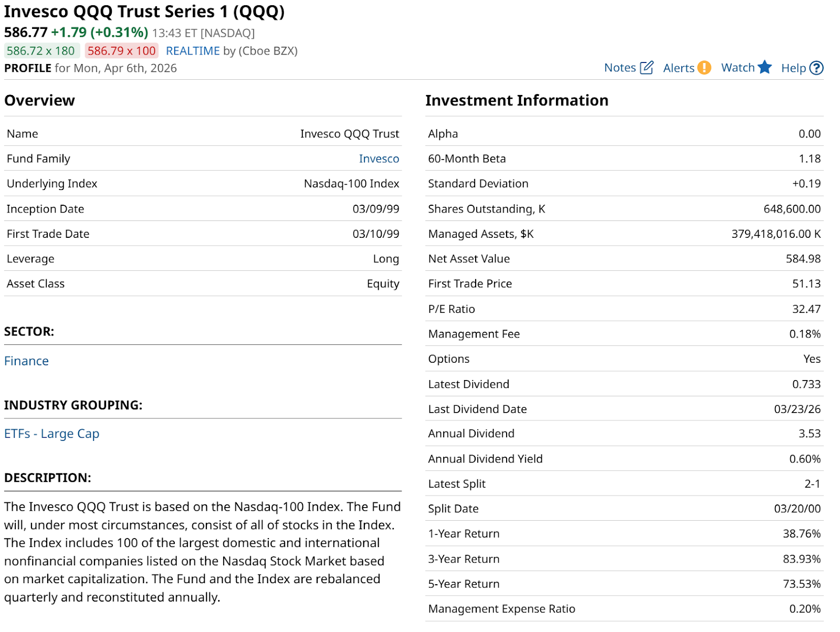
Task: Click the Notes pencil edit icon
Action: pyautogui.click(x=647, y=68)
